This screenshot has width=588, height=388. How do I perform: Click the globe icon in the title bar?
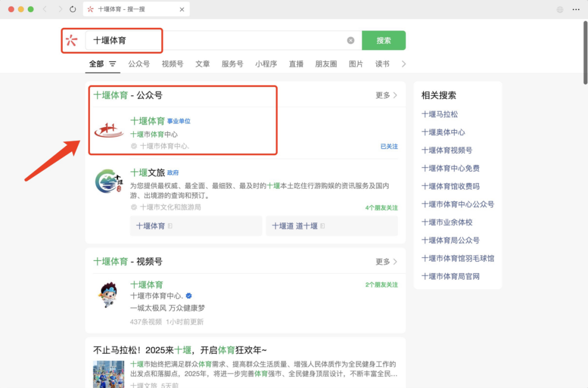[560, 9]
